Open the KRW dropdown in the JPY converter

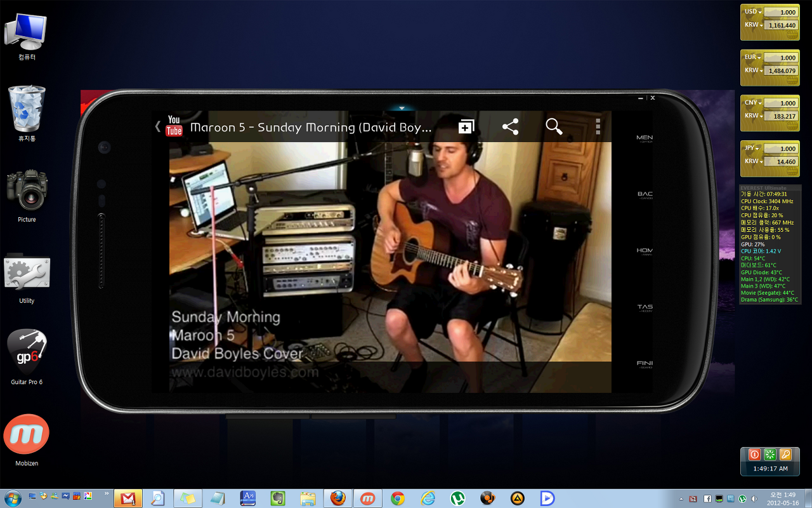(753, 161)
